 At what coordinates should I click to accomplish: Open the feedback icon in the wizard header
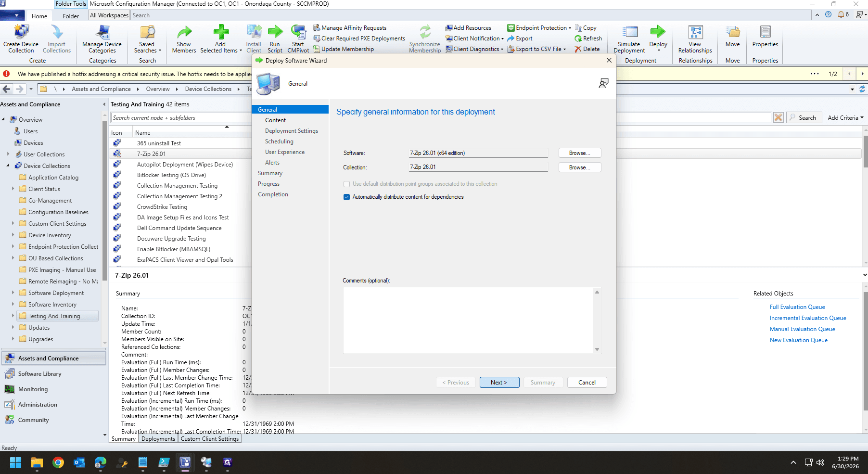[x=603, y=83]
